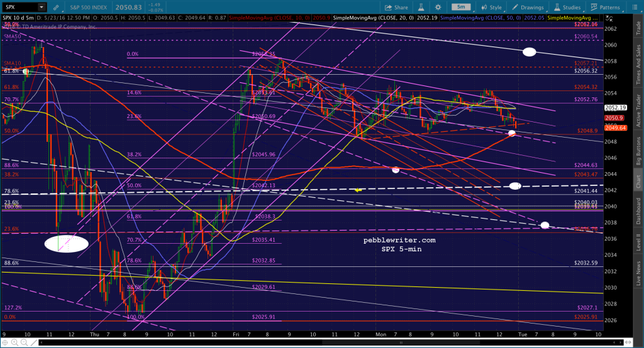Screen dimensions: 644x348
Task: Click SimpleMovingAvg (CLOSE, 50, 0) label
Action: tap(480, 18)
